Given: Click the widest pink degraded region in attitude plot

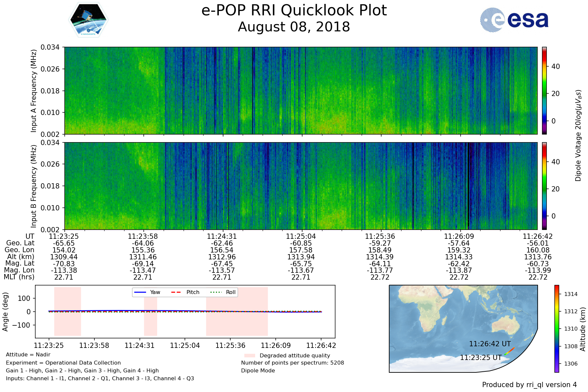Looking at the screenshot, I should pos(237,311).
